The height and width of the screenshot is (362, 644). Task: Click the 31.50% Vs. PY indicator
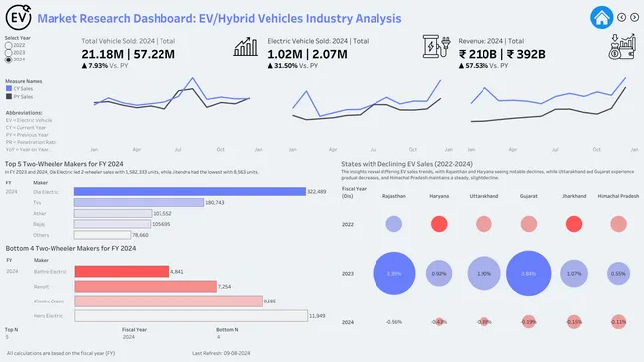point(293,65)
